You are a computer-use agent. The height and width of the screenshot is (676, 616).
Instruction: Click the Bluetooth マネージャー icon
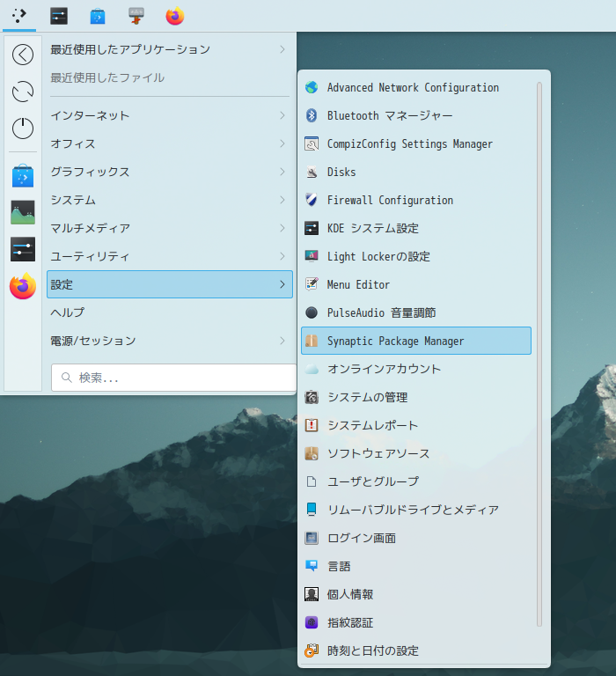point(311,115)
